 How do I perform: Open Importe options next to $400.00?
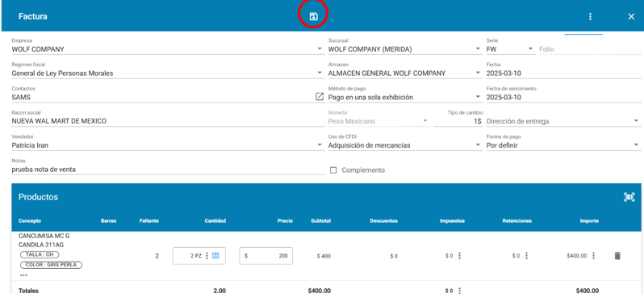tap(593, 255)
